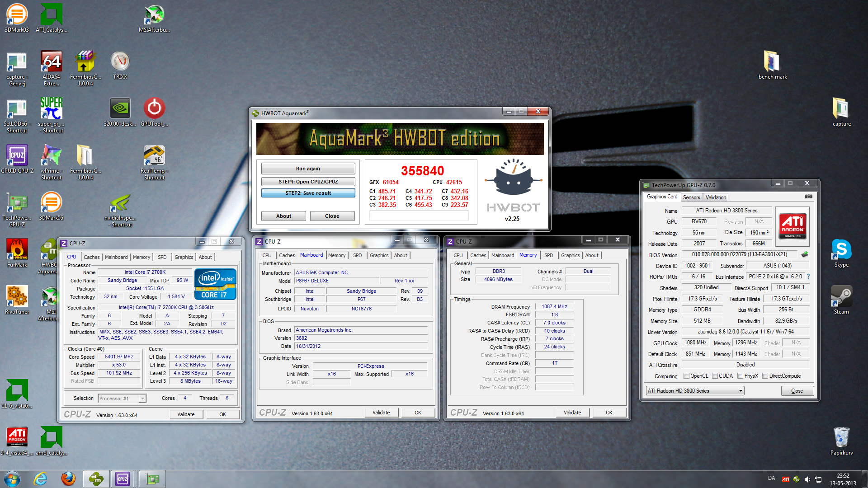868x488 pixels.
Task: Enable the OpenCL checkbox in GPU-Z
Action: click(x=686, y=376)
